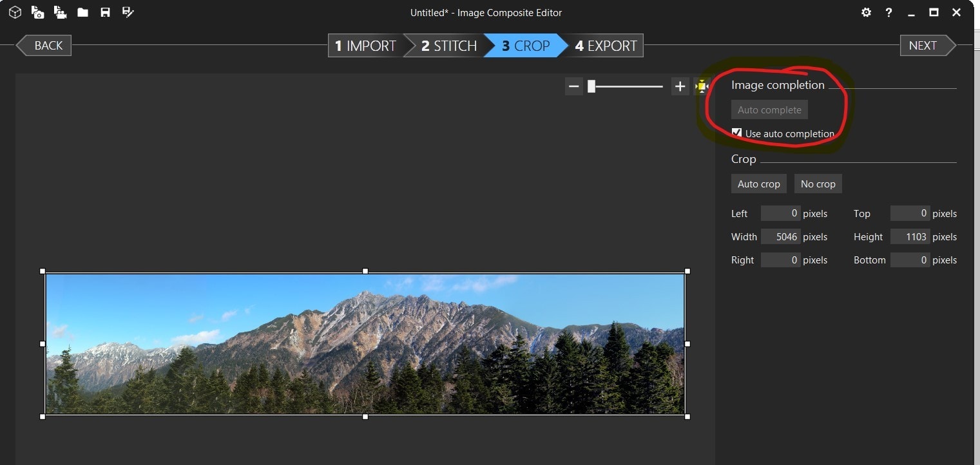
Task: Click New Panorama From Images icon
Action: (38, 12)
